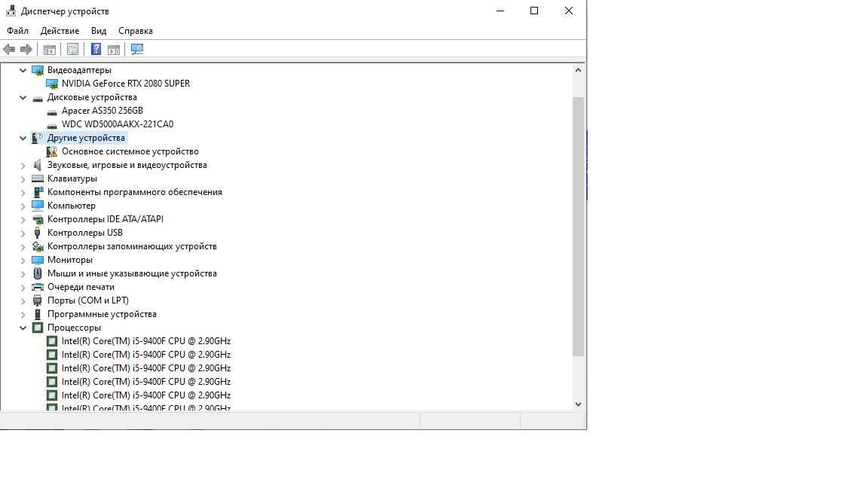Expand the Клавиатуры category

coord(23,178)
